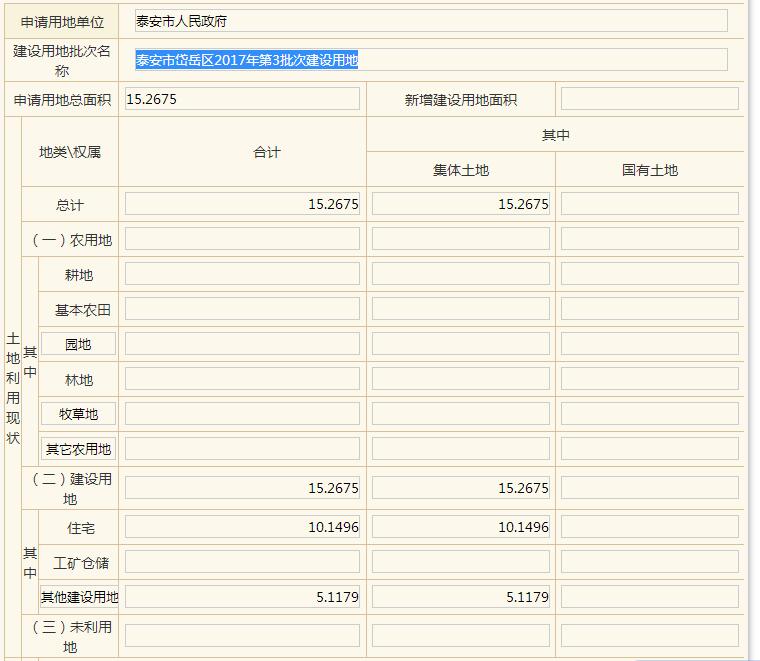Focus the 耕地 row 集体土地 input

460,274
